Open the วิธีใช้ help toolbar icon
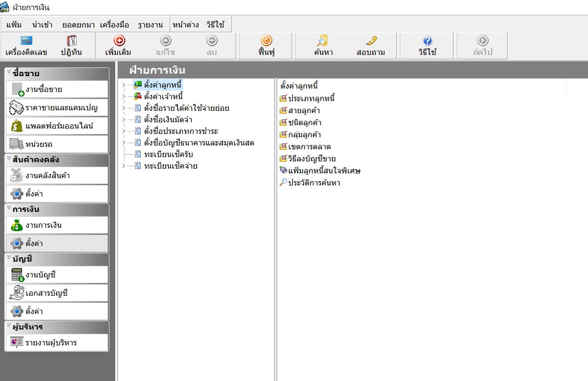Viewport: 588px width, 381px height. click(427, 41)
